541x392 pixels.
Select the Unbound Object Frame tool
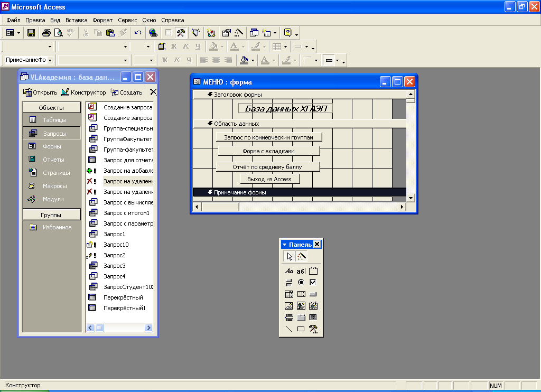[x=301, y=306]
